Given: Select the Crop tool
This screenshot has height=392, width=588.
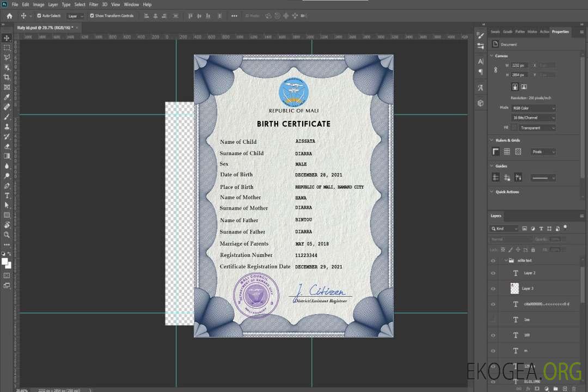Looking at the screenshot, I should [x=7, y=77].
